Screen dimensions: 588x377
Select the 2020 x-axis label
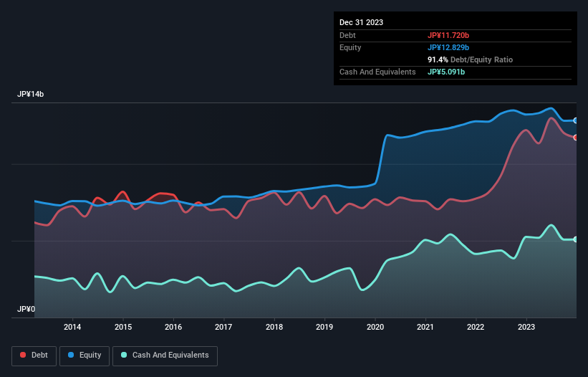375,327
